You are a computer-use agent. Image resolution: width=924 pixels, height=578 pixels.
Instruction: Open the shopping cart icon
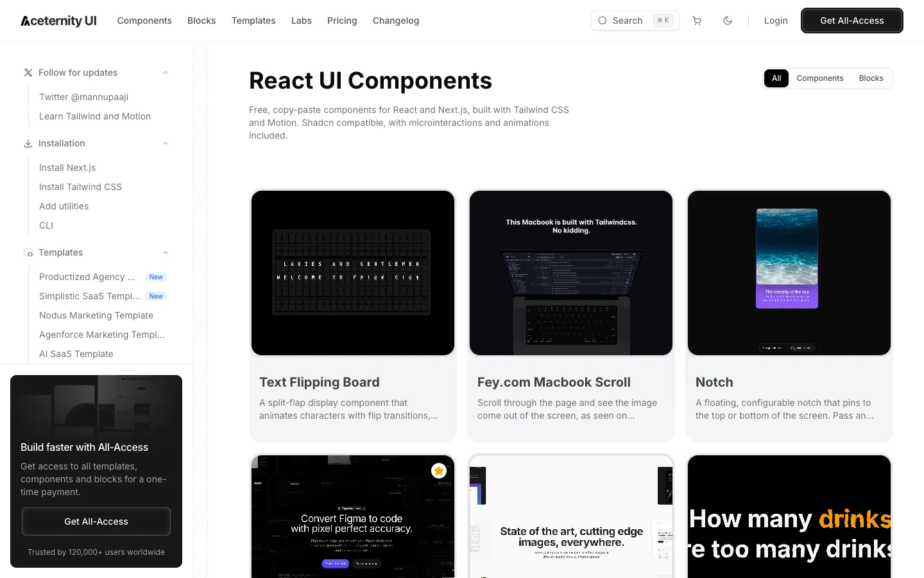(697, 21)
